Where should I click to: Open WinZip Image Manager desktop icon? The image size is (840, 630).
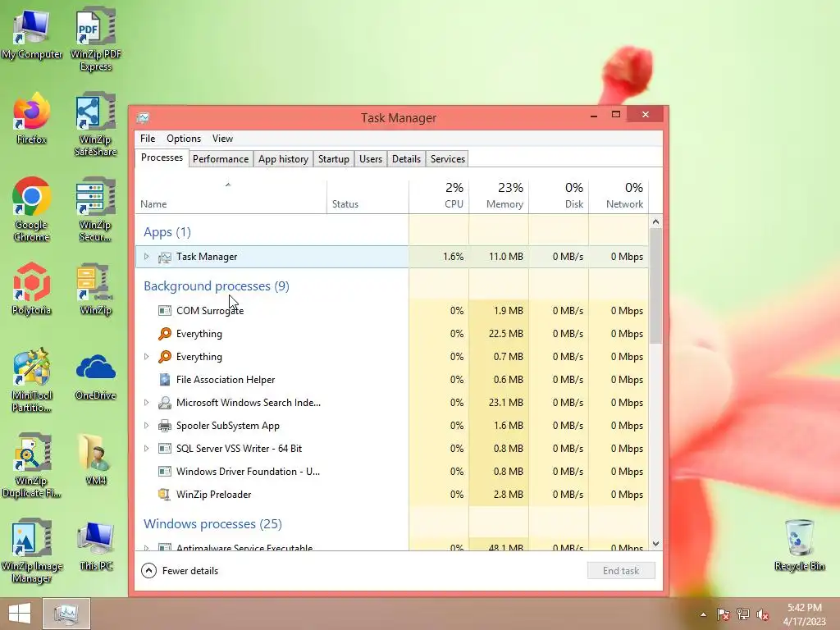32,550
